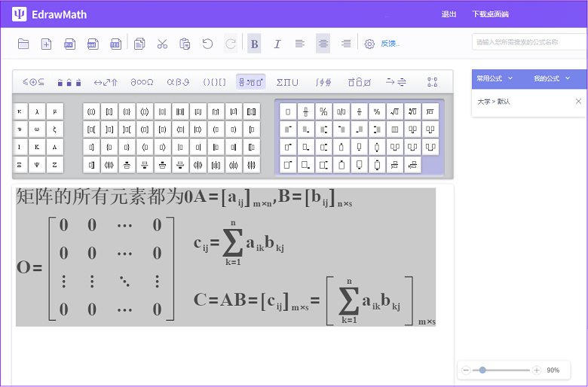This screenshot has width=588, height=387.
Task: Click the C=AB formula in editor
Action: (314, 301)
